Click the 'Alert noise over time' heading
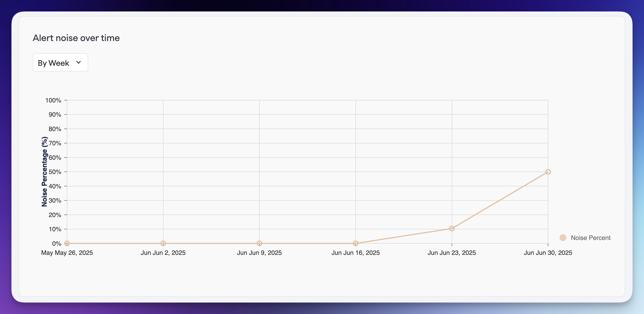Viewport: 644px width, 314px height. click(76, 38)
